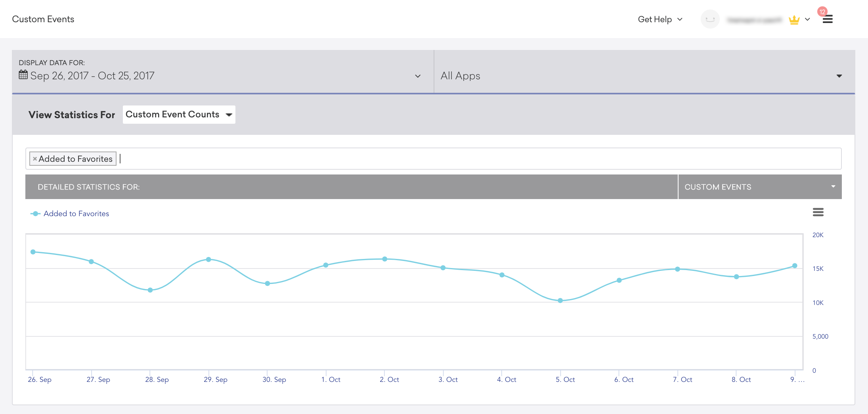Open the main hamburger menu in header
The width and height of the screenshot is (868, 414).
click(x=828, y=19)
